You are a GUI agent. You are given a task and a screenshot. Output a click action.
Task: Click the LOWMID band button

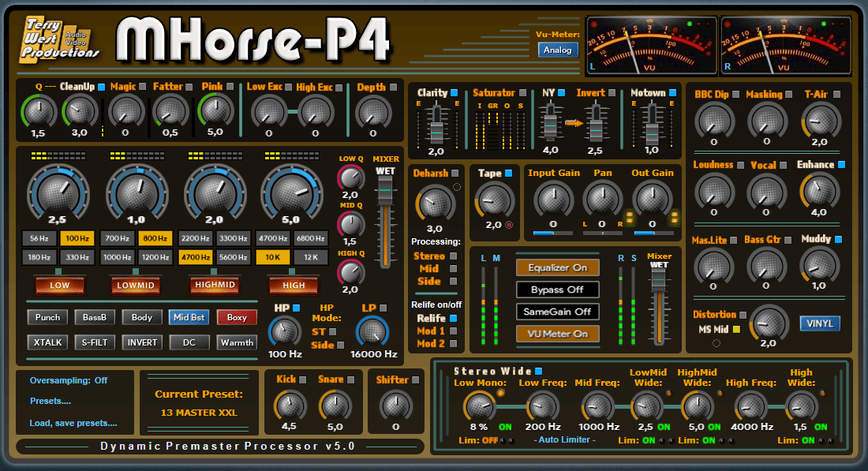pyautogui.click(x=136, y=286)
